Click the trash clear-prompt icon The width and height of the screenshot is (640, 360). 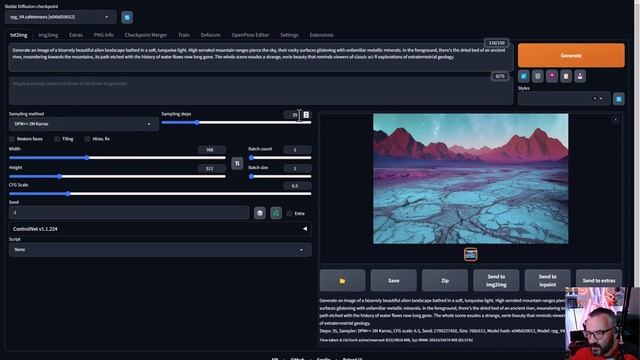538,76
